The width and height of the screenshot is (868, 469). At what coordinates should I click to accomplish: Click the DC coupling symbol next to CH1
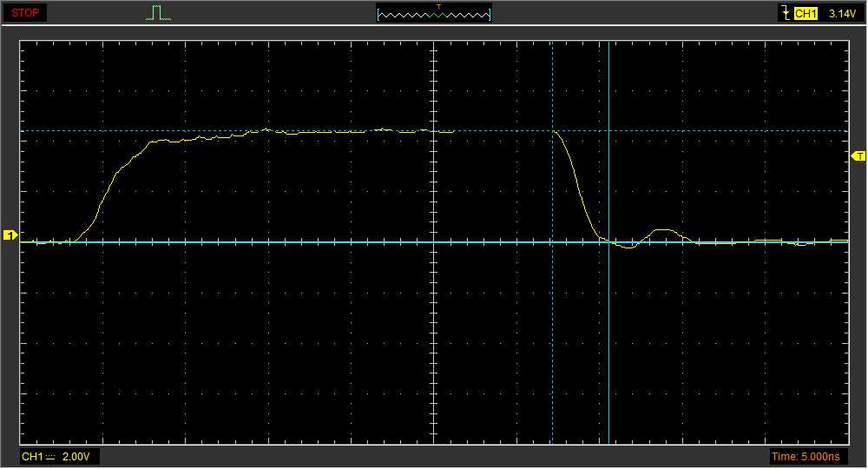pos(50,457)
